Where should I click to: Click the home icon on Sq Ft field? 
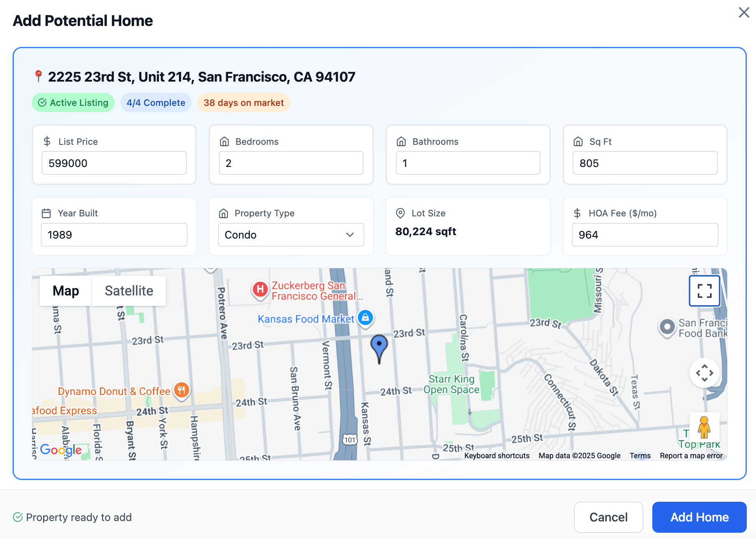(578, 141)
